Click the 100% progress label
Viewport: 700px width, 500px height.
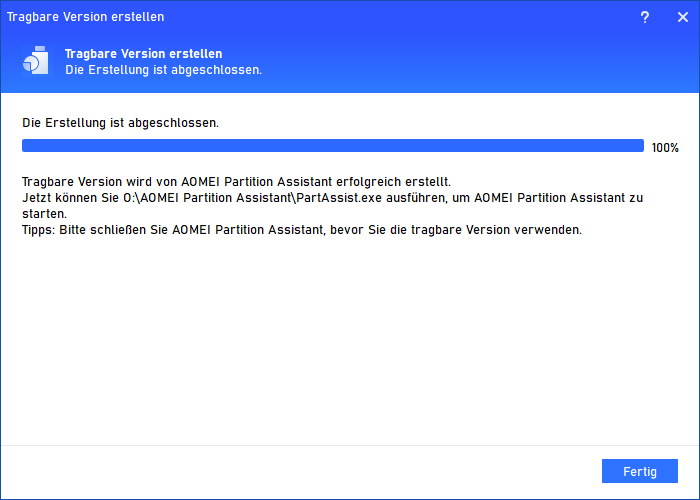(x=665, y=147)
